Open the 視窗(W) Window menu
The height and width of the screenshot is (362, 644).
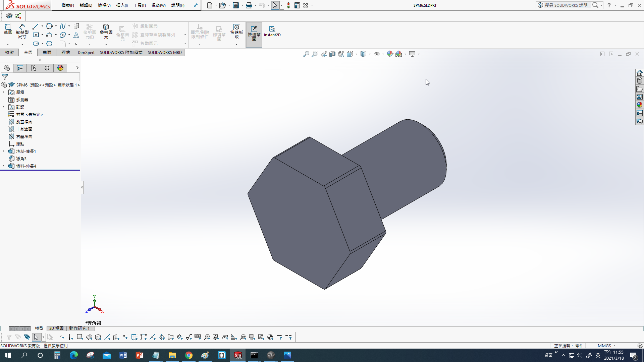point(159,5)
